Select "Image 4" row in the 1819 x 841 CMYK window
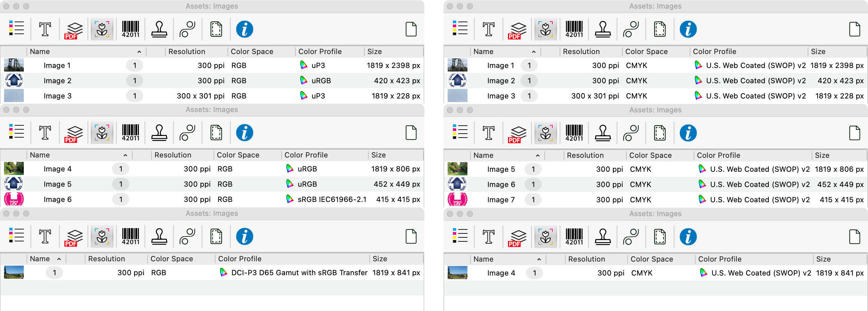The image size is (868, 311). click(x=655, y=273)
